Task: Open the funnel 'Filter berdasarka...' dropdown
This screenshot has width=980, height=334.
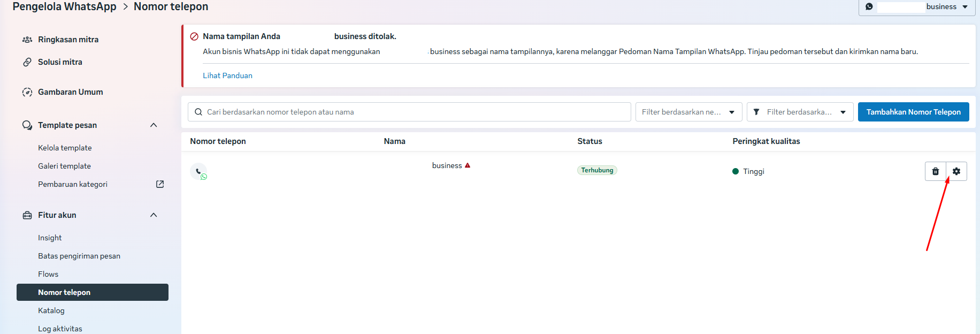Action: pos(800,112)
